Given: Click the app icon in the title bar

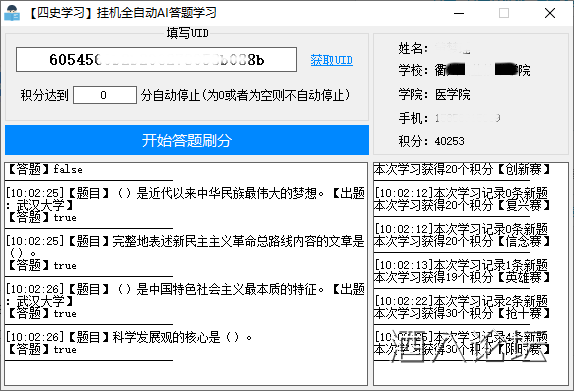Looking at the screenshot, I should tap(12, 13).
